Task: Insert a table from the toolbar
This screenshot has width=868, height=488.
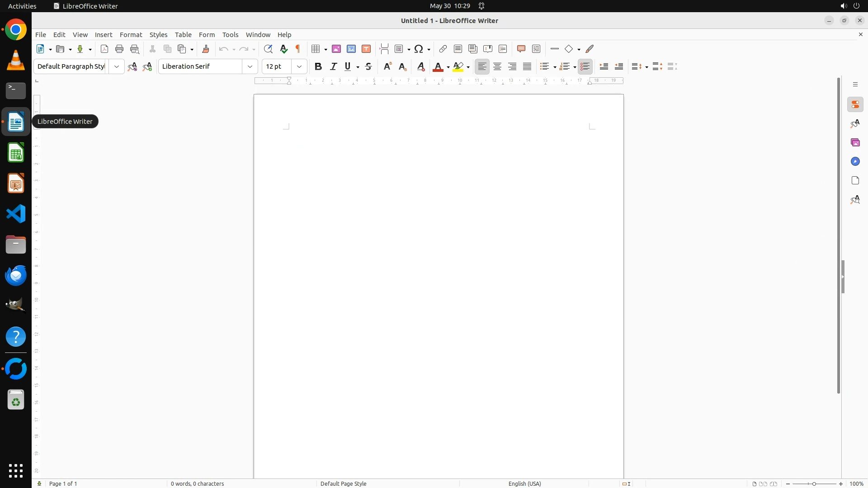Action: coord(316,49)
